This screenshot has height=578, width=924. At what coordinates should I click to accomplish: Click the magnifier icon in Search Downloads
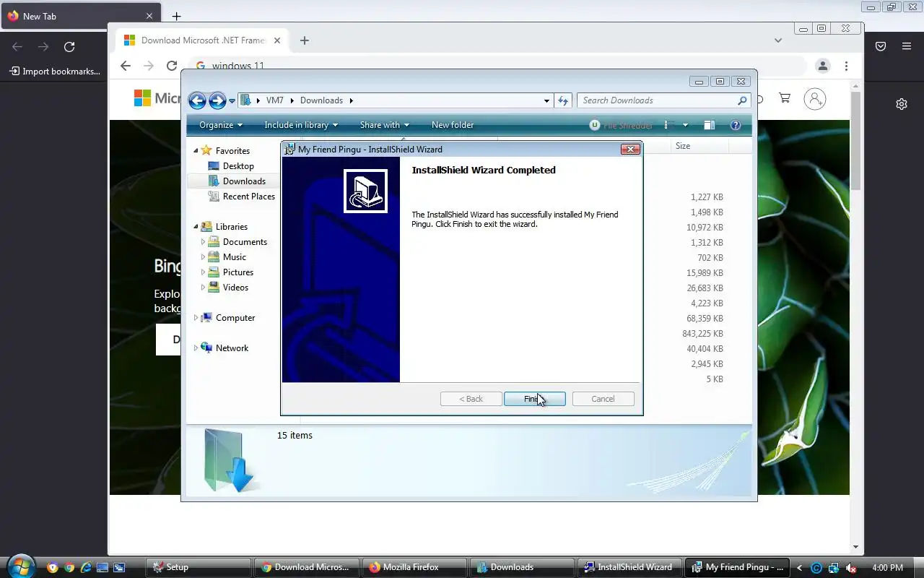742,100
